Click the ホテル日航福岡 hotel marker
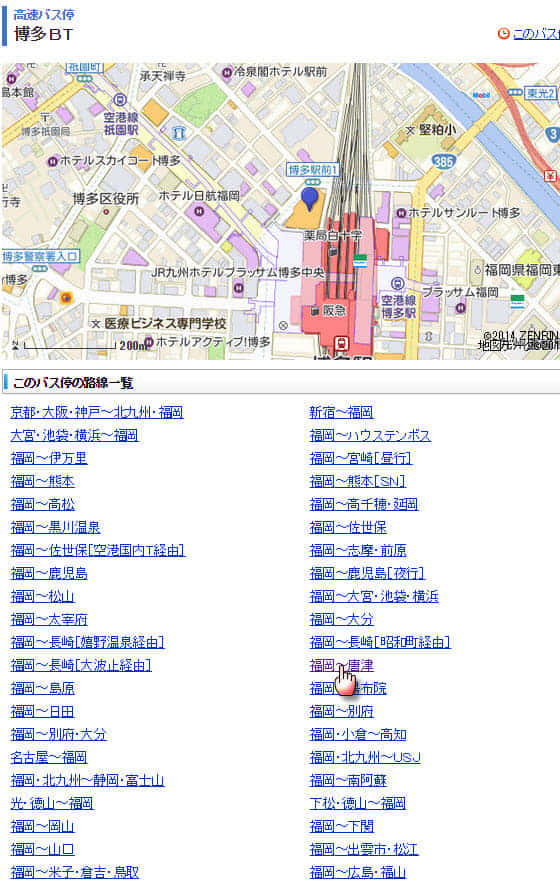The image size is (560, 896). [x=199, y=211]
